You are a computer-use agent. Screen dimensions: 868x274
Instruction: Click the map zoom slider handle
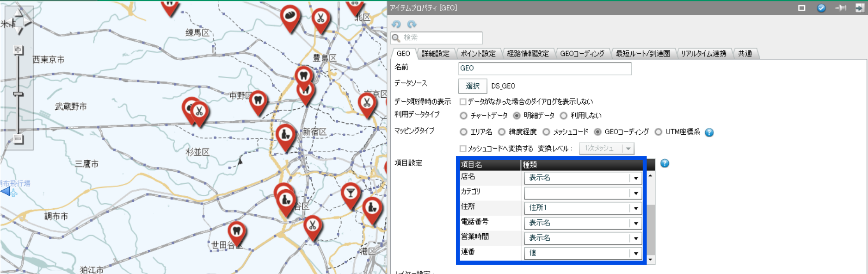(x=18, y=94)
